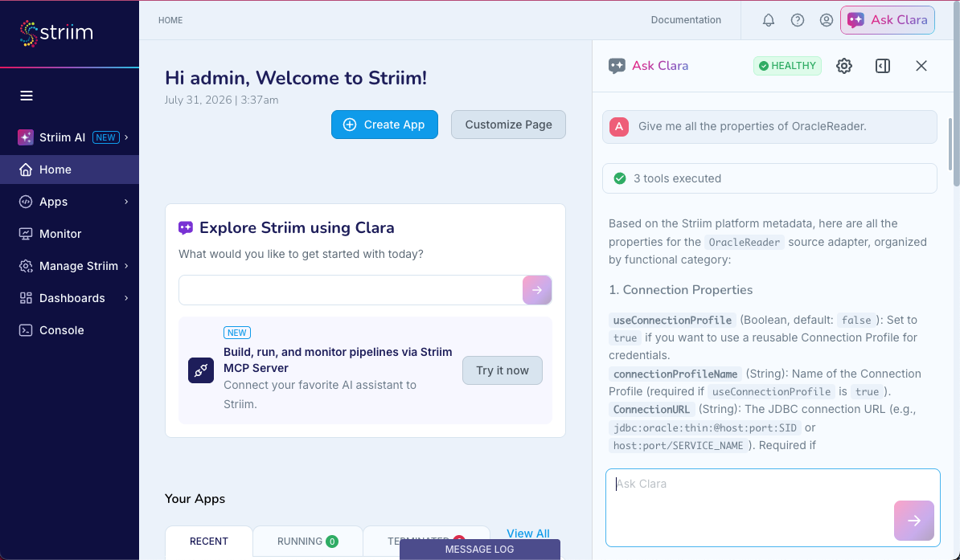Click the Customize Page button
Image resolution: width=960 pixels, height=560 pixels.
coord(508,125)
